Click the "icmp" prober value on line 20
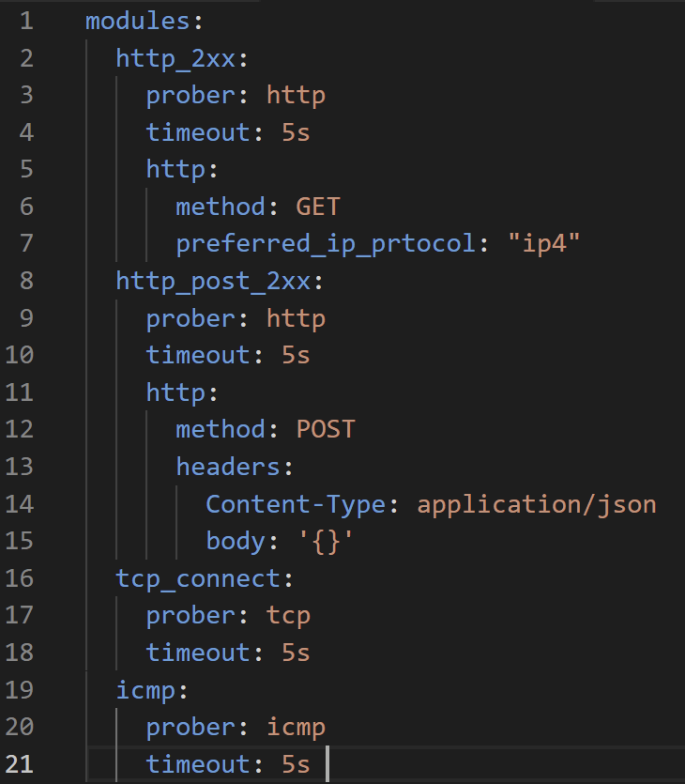The height and width of the screenshot is (784, 685). (296, 728)
